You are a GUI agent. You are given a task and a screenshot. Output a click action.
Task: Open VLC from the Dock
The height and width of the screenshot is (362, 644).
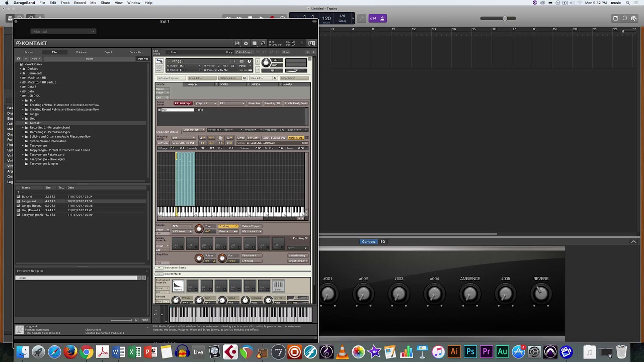342,352
